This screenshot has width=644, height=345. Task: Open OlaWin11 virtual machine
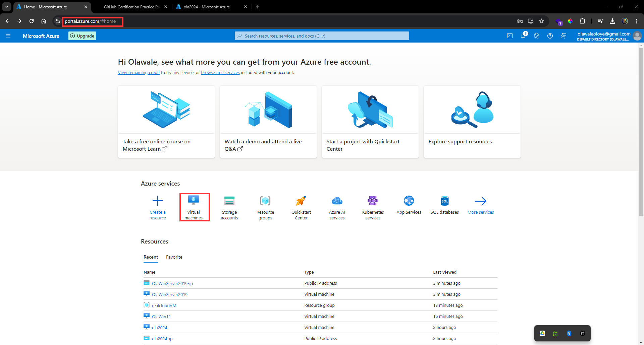161,317
